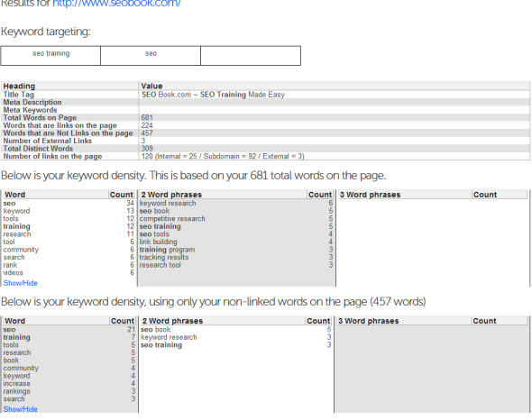This screenshot has height=420, width=532.
Task: Click the Value column header
Action: [x=151, y=86]
